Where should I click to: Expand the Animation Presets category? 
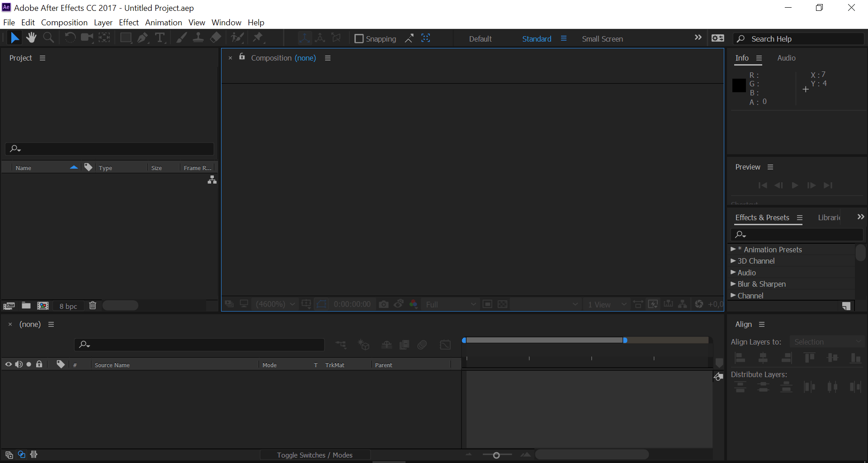tap(733, 249)
